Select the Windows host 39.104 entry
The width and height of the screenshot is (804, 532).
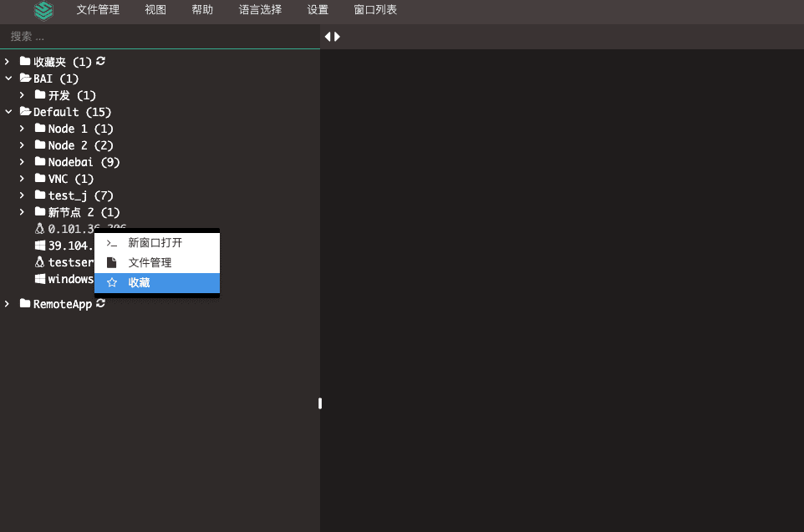click(x=64, y=246)
